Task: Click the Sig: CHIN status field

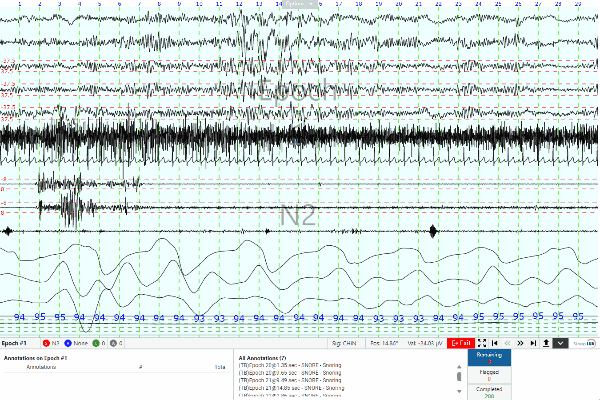Action: click(x=344, y=343)
